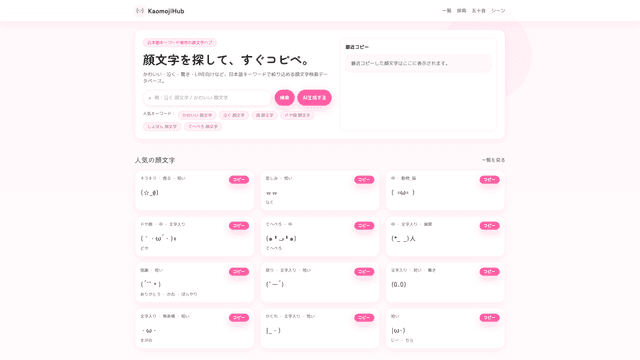This screenshot has height=360, width=640.
Task: Copy the ドヤ kaomoji
Action: click(239, 226)
